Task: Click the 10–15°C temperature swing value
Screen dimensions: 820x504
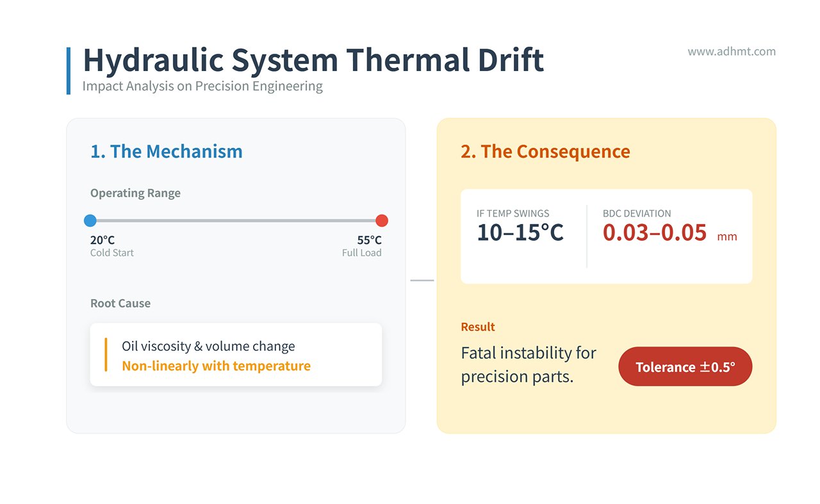Action: coord(520,233)
